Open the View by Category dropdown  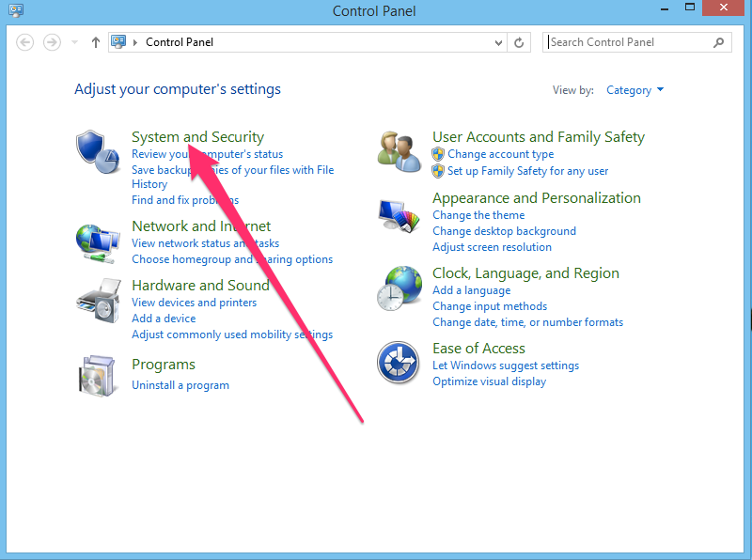[x=635, y=90]
